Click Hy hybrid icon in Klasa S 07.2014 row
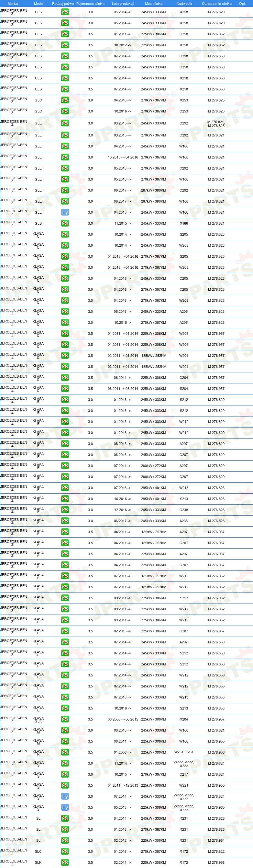 click(x=65, y=797)
